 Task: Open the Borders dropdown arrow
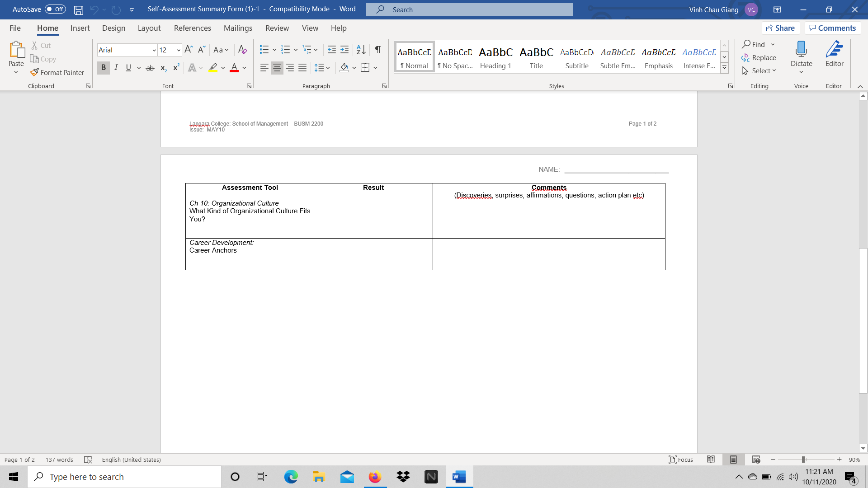(x=376, y=68)
